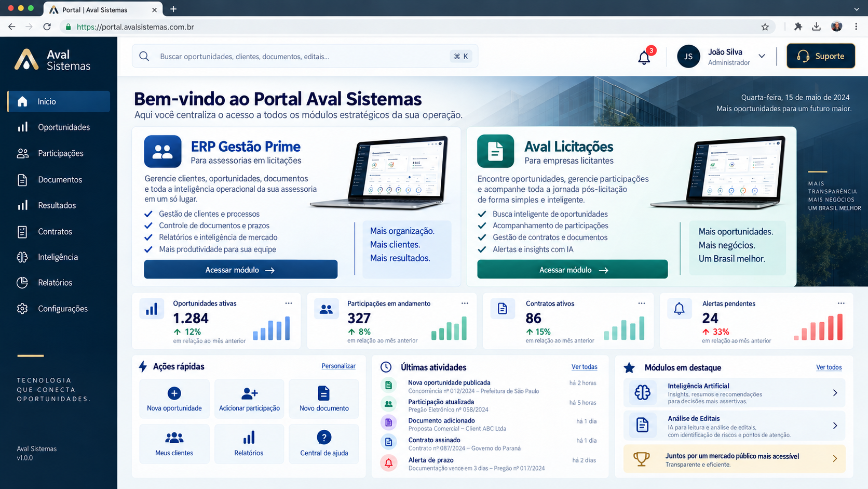This screenshot has width=868, height=489.
Task: Open Contratos sidebar item
Action: (59, 232)
